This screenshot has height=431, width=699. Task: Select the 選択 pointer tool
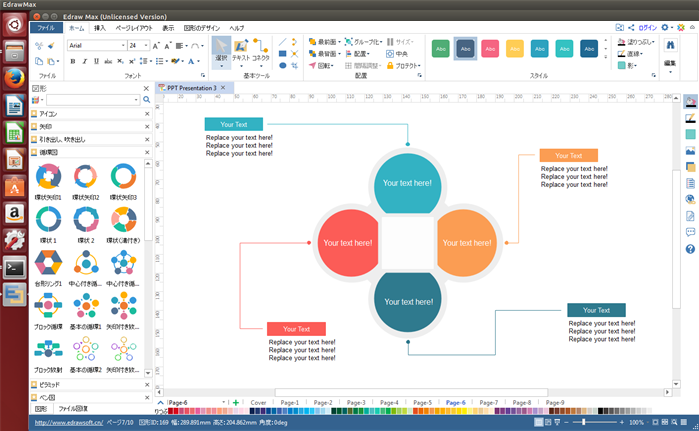coord(220,51)
